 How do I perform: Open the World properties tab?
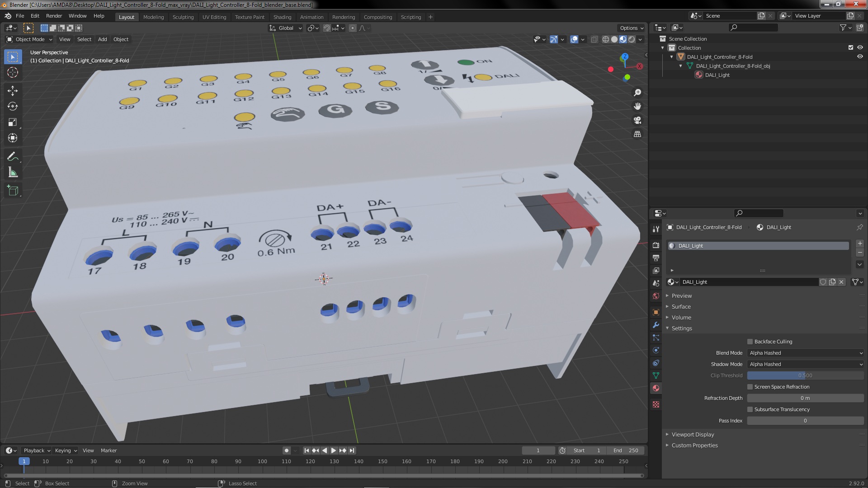pyautogui.click(x=656, y=296)
